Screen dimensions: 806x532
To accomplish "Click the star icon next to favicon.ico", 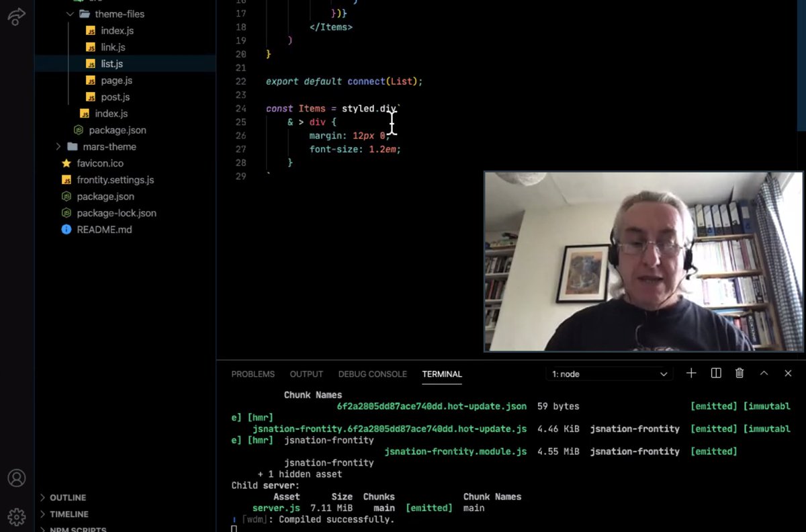I will coord(65,163).
